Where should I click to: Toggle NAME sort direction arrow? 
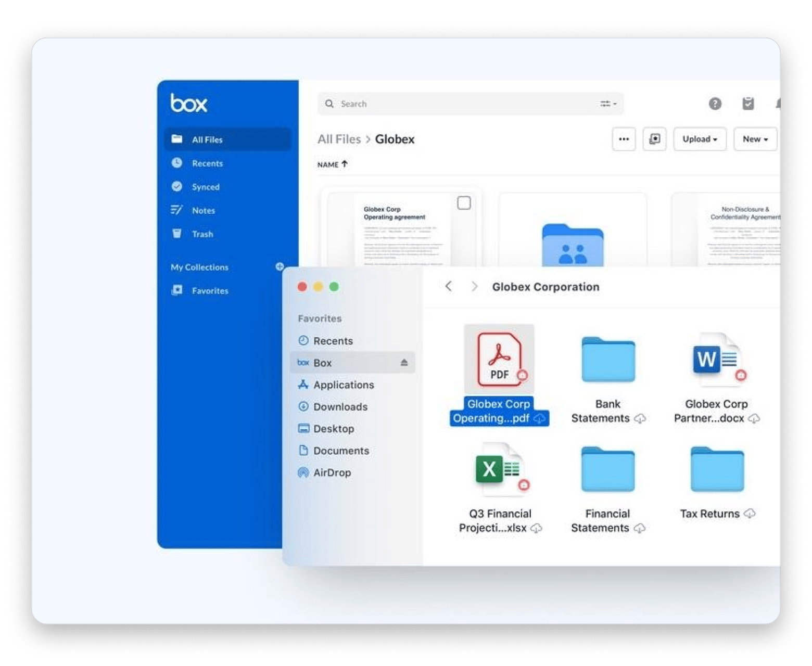345,164
